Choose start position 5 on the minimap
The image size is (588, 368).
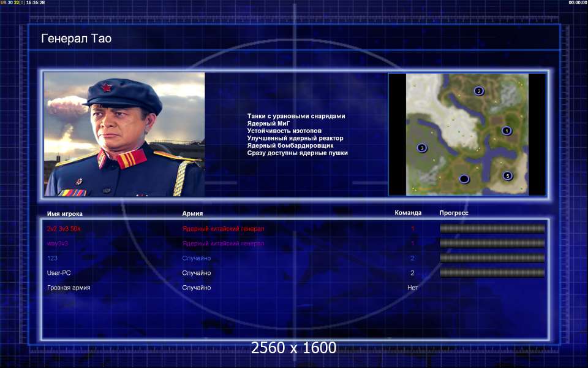click(x=508, y=175)
